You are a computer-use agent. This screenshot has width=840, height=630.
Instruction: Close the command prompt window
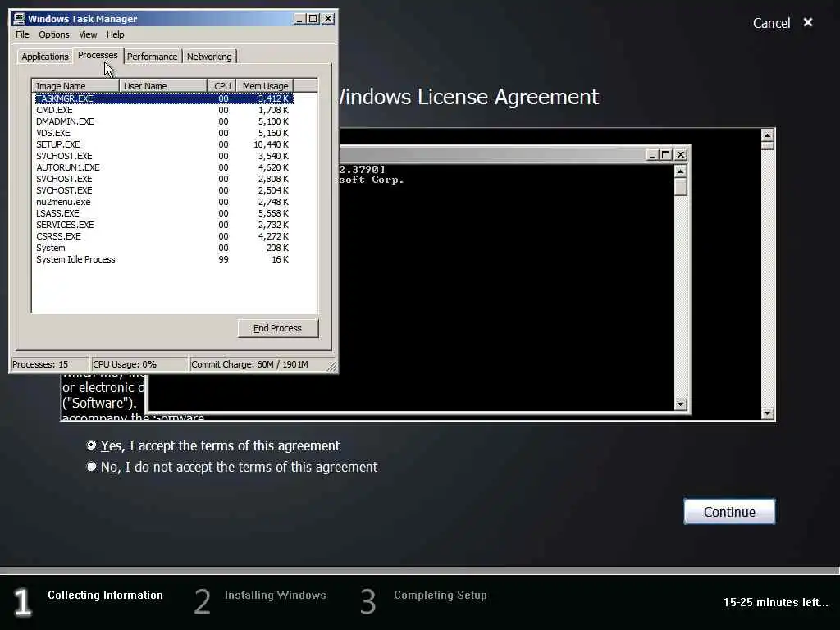point(681,155)
